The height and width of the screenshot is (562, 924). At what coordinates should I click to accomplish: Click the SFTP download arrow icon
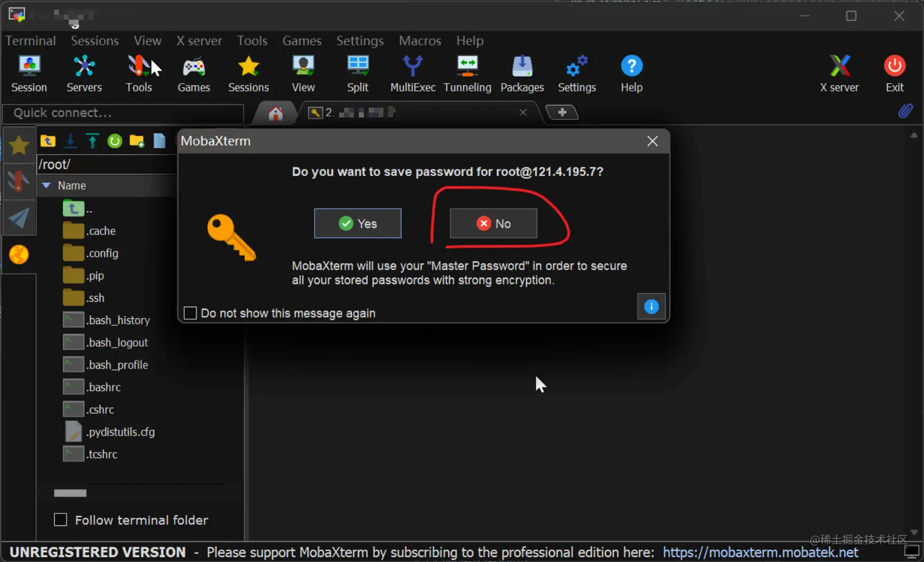pos(70,141)
